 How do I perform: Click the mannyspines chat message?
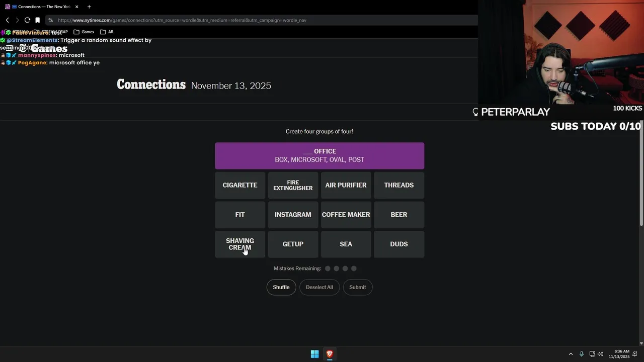pyautogui.click(x=51, y=55)
